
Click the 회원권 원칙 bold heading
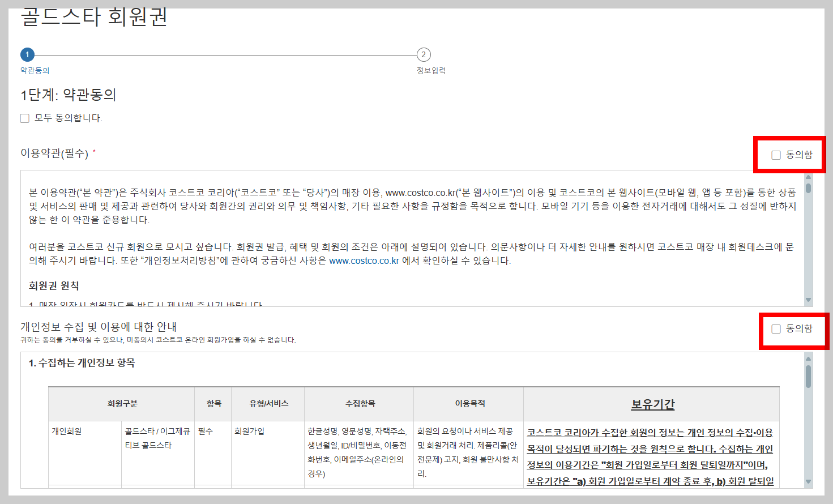tap(54, 286)
